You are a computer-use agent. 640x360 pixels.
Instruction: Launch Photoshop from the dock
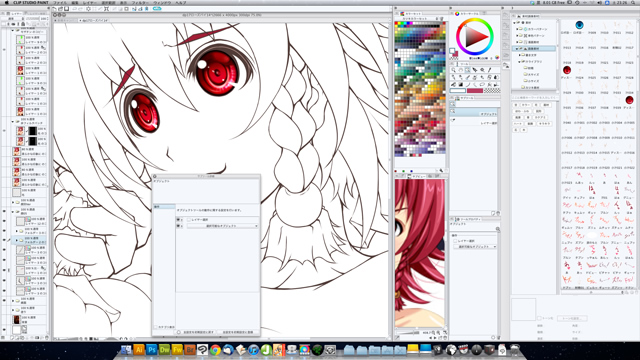click(x=151, y=350)
